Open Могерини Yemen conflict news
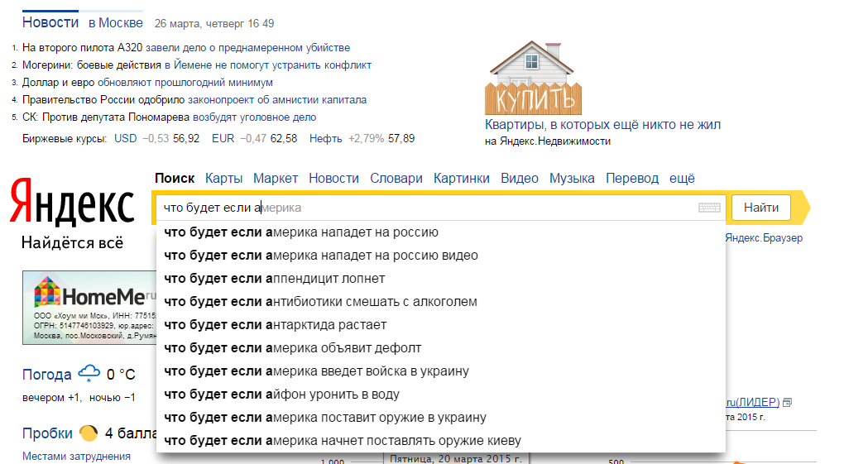 point(196,65)
